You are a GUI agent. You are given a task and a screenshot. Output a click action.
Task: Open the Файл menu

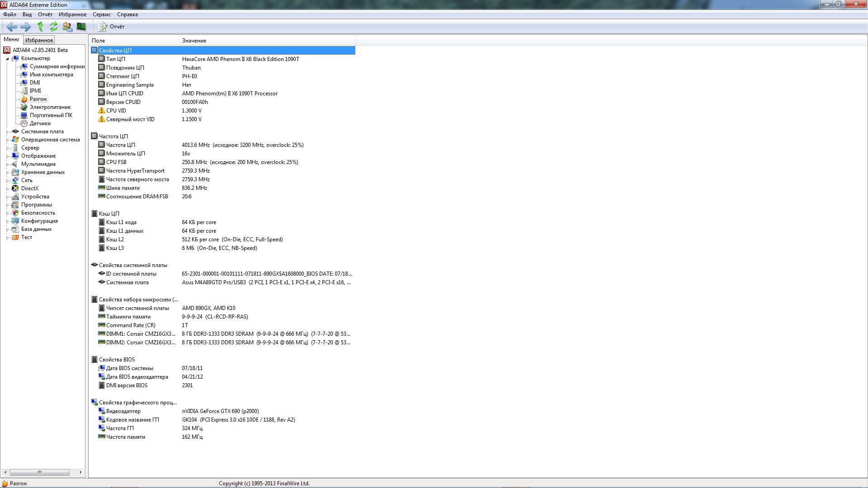coord(9,14)
